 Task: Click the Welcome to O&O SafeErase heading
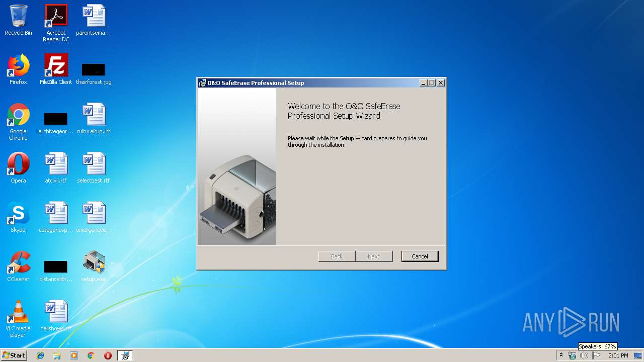[x=344, y=111]
